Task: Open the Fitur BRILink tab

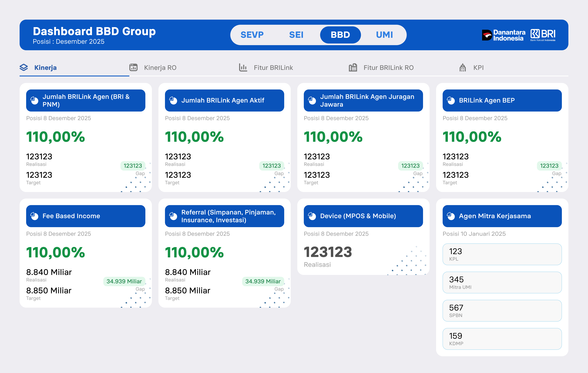Action: point(294,68)
